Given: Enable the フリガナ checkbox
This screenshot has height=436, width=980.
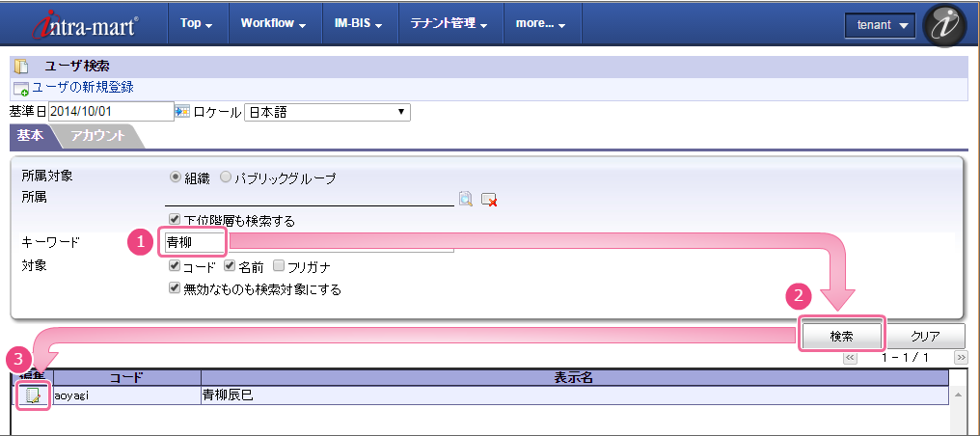Looking at the screenshot, I should pyautogui.click(x=279, y=266).
